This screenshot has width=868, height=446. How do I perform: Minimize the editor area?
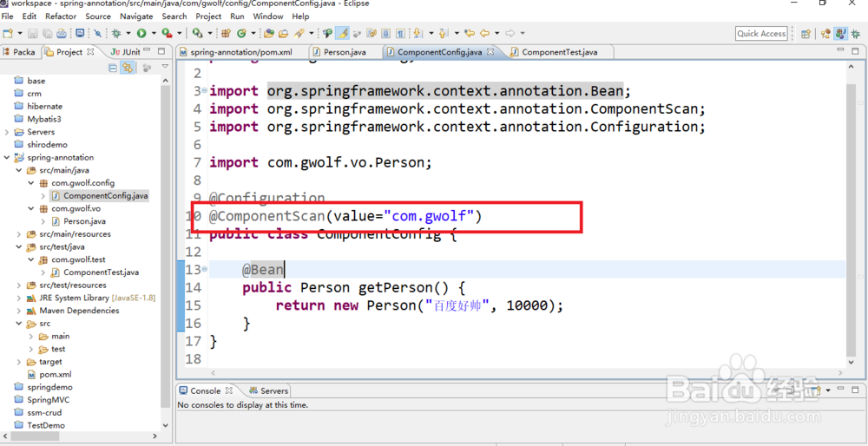842,51
